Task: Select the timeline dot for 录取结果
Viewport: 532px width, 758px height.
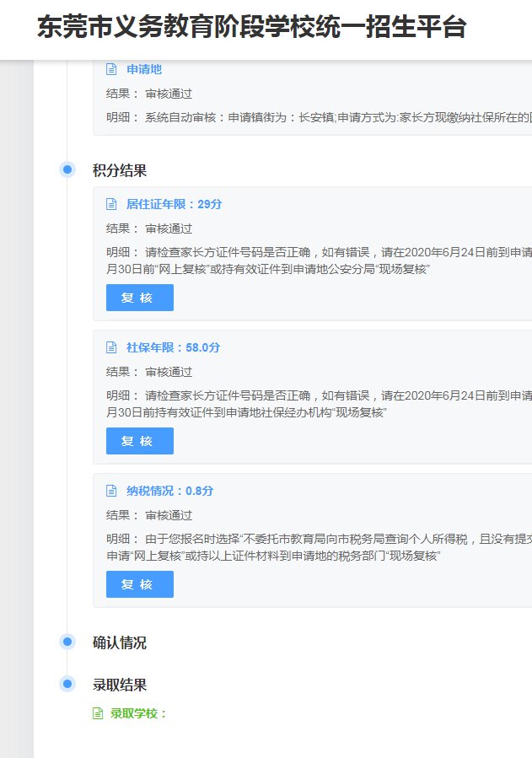Action: (x=67, y=684)
